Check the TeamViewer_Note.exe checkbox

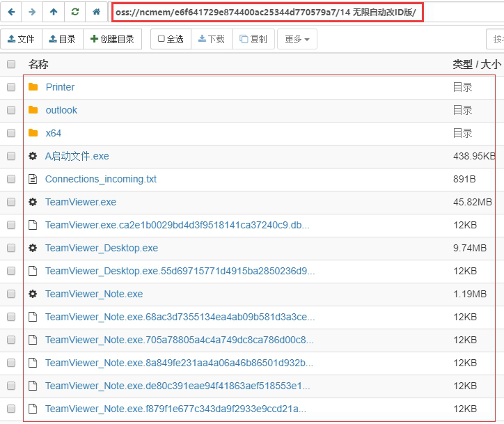click(x=11, y=294)
